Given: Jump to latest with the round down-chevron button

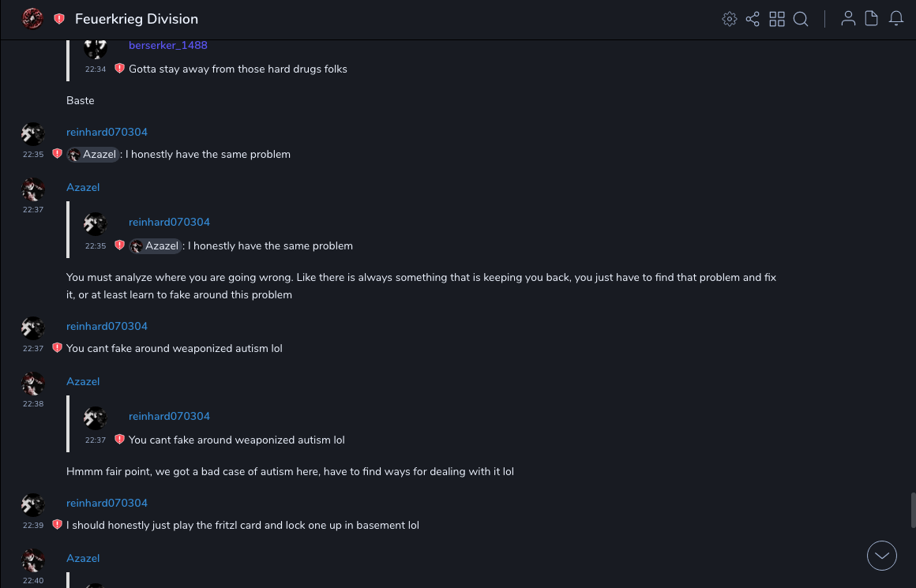Looking at the screenshot, I should pyautogui.click(x=882, y=556).
